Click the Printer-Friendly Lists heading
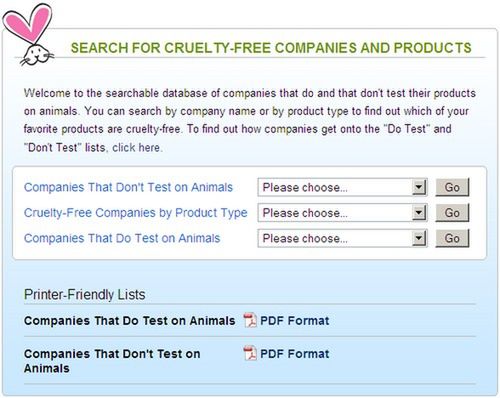 (x=85, y=295)
